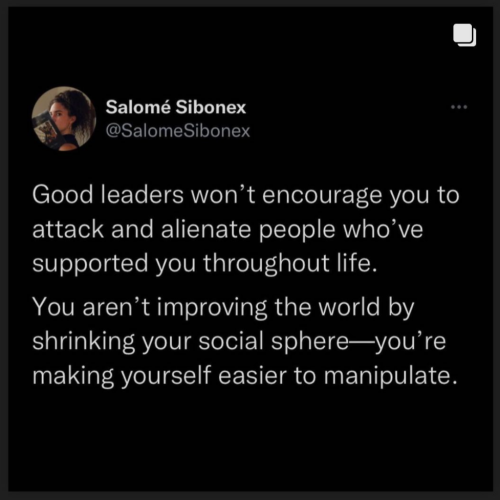Click the line "You aren't improving the world by"
The image size is (500, 500).
tap(223, 308)
